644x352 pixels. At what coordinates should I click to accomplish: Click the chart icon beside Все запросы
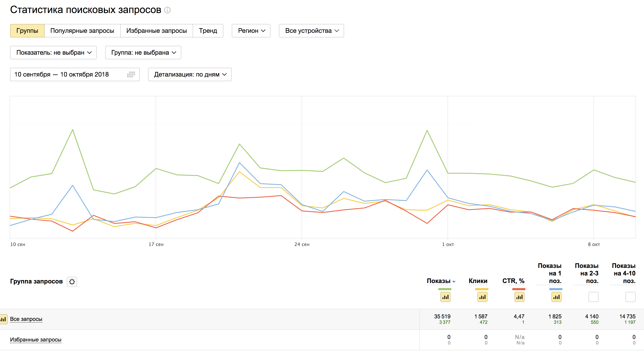pyautogui.click(x=4, y=319)
